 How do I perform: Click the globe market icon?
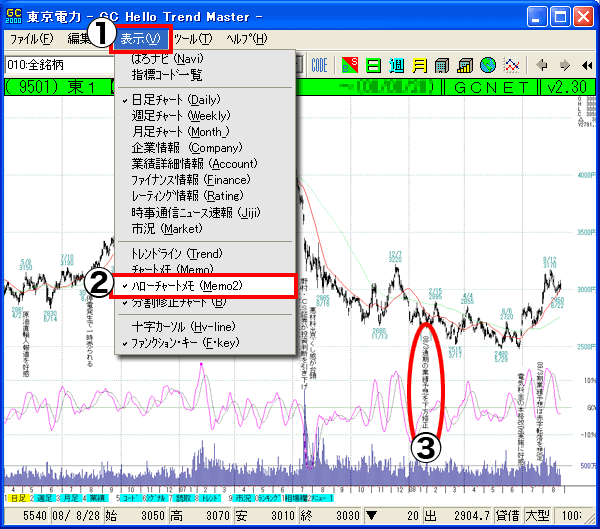coord(488,65)
